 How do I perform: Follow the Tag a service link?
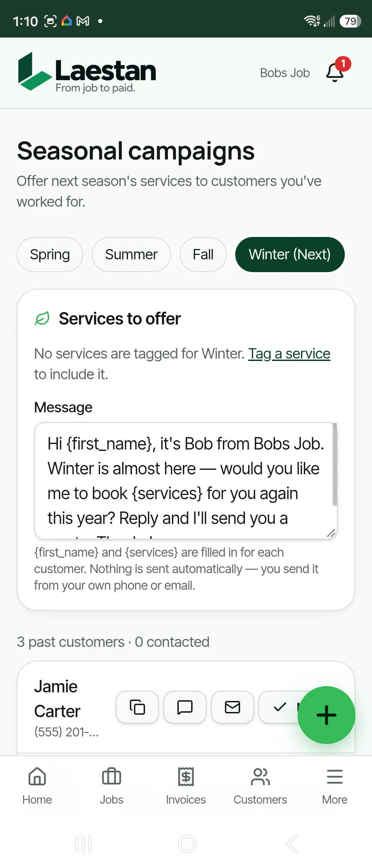[x=289, y=354]
